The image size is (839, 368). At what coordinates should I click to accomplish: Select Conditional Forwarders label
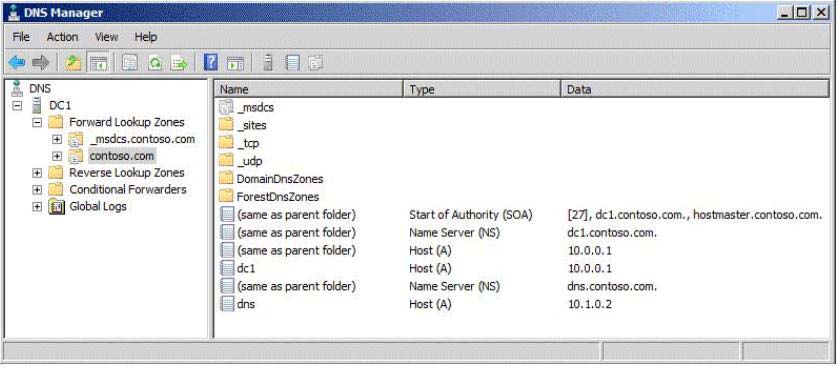pos(128,189)
